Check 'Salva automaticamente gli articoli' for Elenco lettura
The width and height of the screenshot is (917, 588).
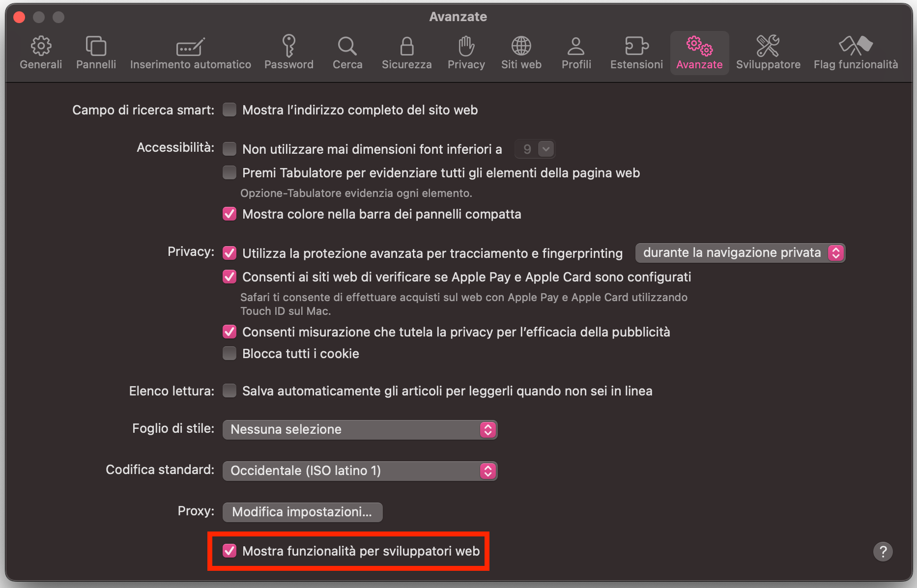click(229, 391)
